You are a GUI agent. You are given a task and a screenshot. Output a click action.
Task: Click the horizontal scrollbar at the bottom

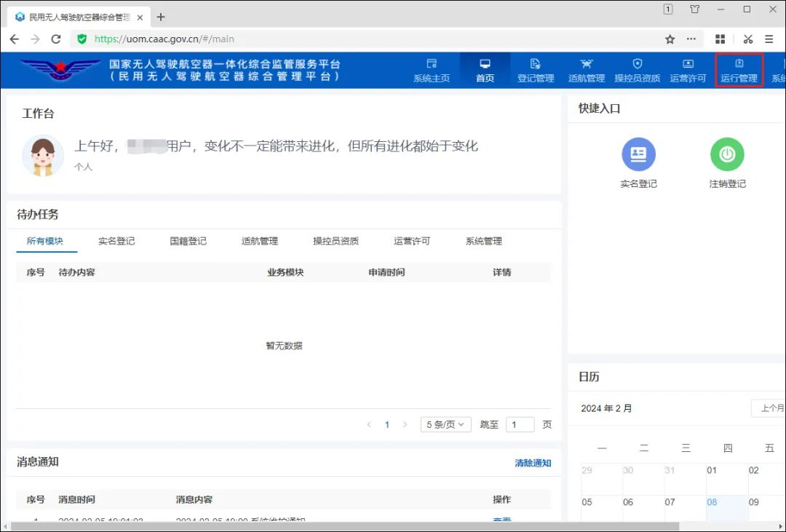click(x=342, y=526)
